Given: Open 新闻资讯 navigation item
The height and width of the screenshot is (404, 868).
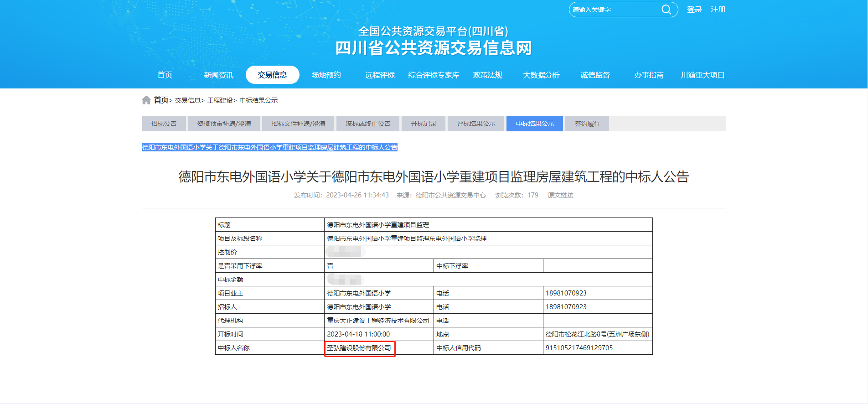Looking at the screenshot, I should (218, 75).
